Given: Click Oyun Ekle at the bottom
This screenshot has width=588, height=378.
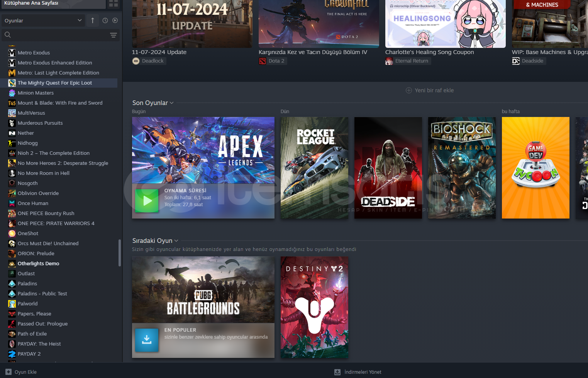Looking at the screenshot, I should click(21, 372).
